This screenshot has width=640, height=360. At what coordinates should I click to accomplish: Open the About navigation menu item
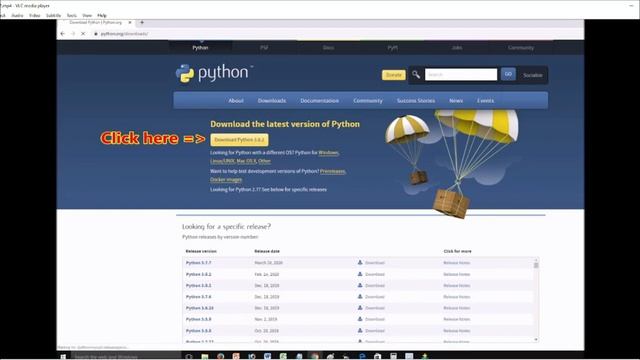click(236, 100)
